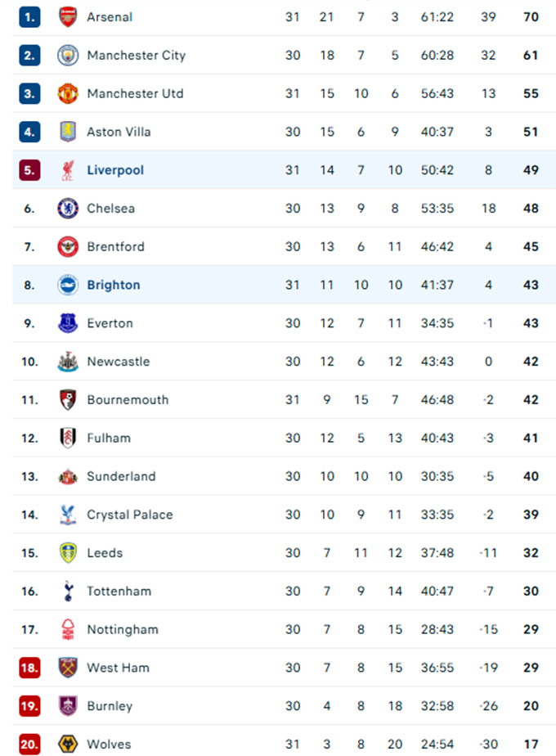Click the Manchester City crest icon
The width and height of the screenshot is (556, 756).
68,56
